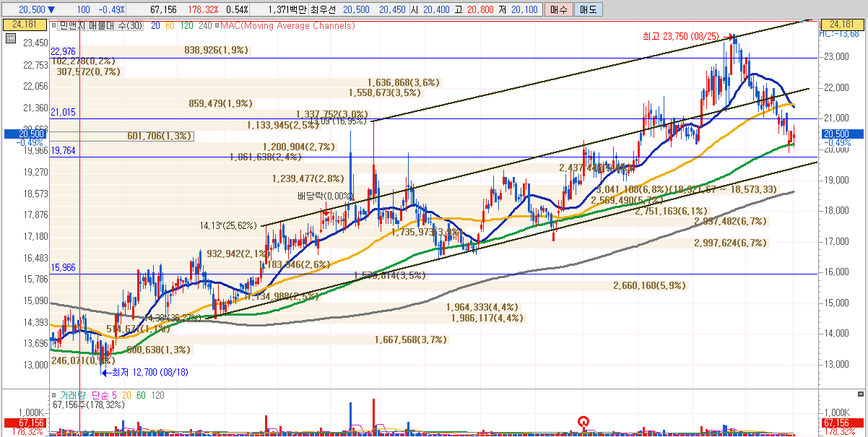Click the 최우선 best quote label in header
This screenshot has height=437, width=868.
(323, 9)
